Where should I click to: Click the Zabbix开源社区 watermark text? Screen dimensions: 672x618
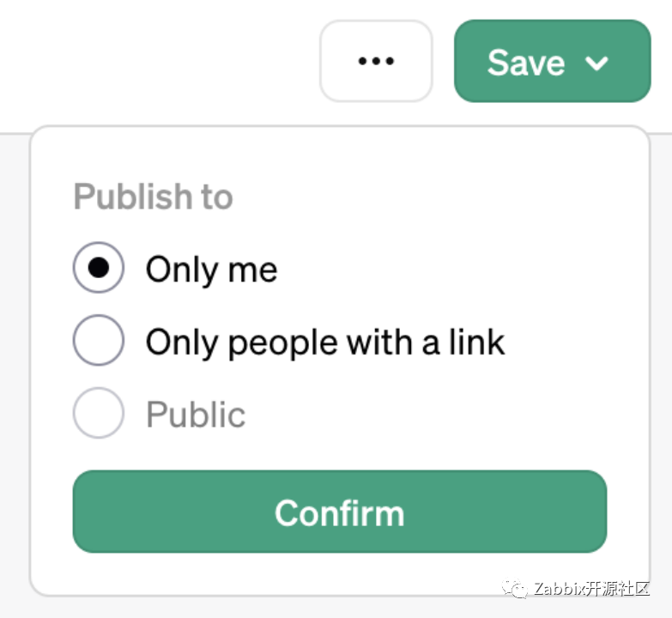tap(592, 589)
